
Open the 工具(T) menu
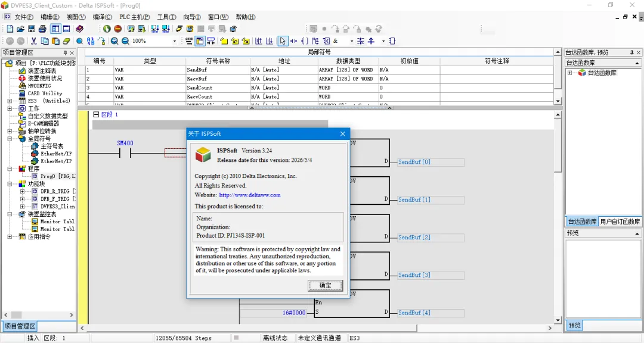(x=167, y=17)
